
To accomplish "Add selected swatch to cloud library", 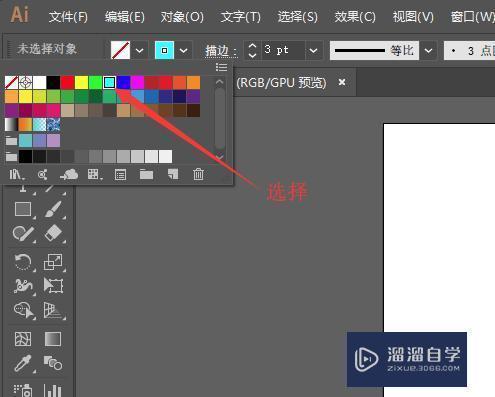I will pyautogui.click(x=69, y=174).
